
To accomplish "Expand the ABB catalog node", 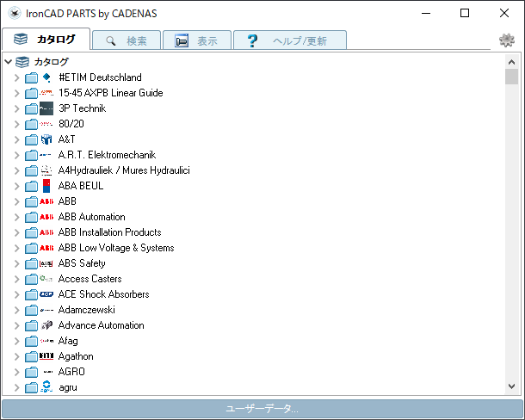I will click(x=16, y=201).
